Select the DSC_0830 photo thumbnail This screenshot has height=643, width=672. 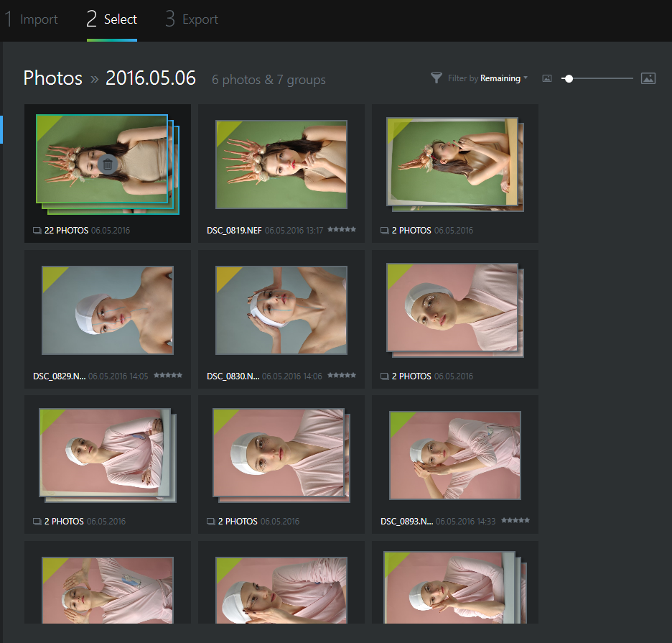(x=281, y=310)
